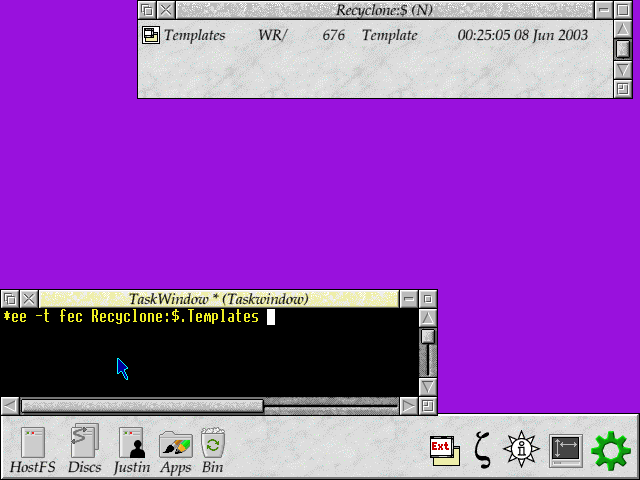Screen dimensions: 640x480
Task: Send Recyclone window to back
Action: 147,10
